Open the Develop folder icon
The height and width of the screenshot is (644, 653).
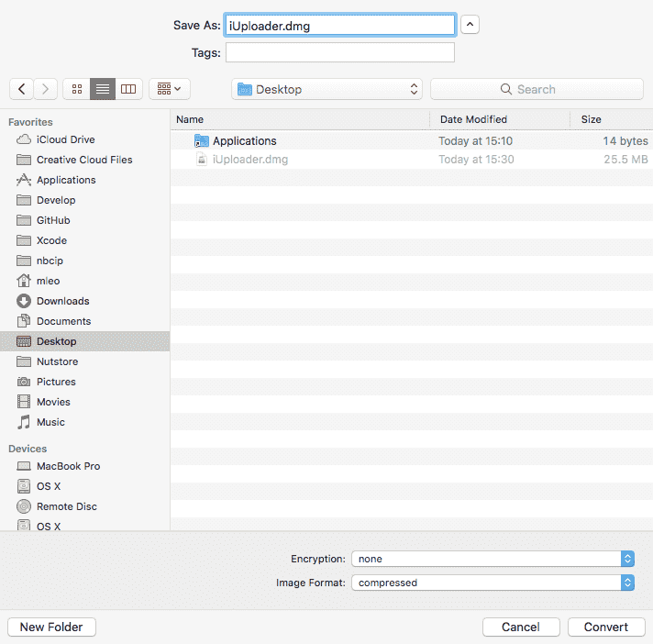point(24,200)
